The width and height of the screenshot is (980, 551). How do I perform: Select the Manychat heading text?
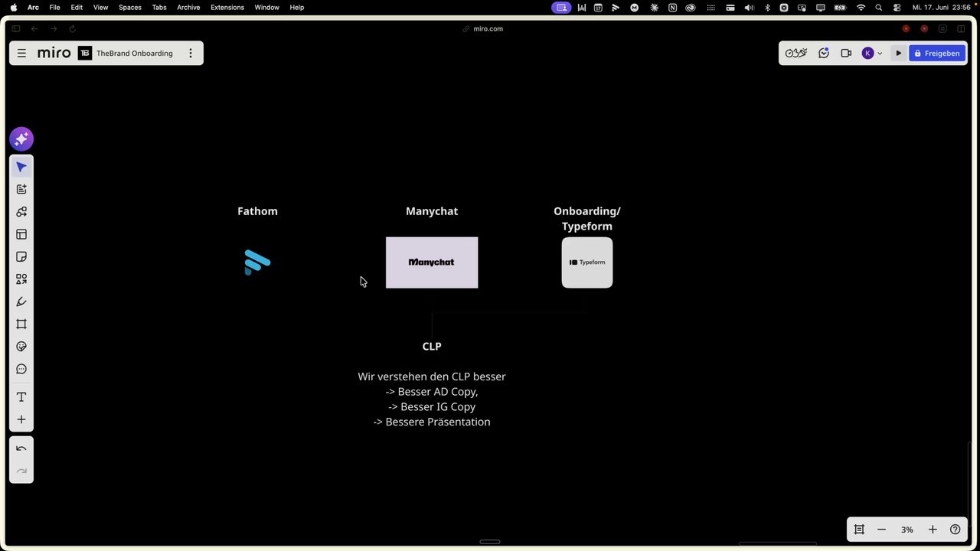tap(432, 211)
